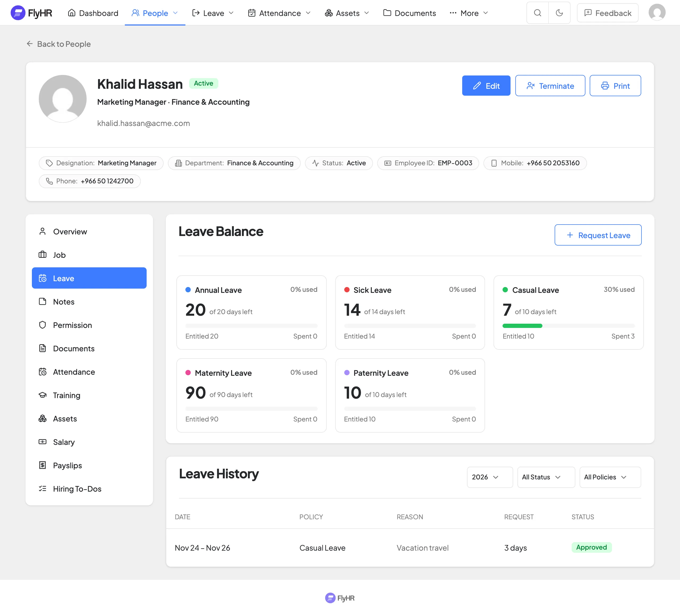Viewport: 680px width, 616px height.
Task: Click the back arrow to People
Action: coord(30,44)
